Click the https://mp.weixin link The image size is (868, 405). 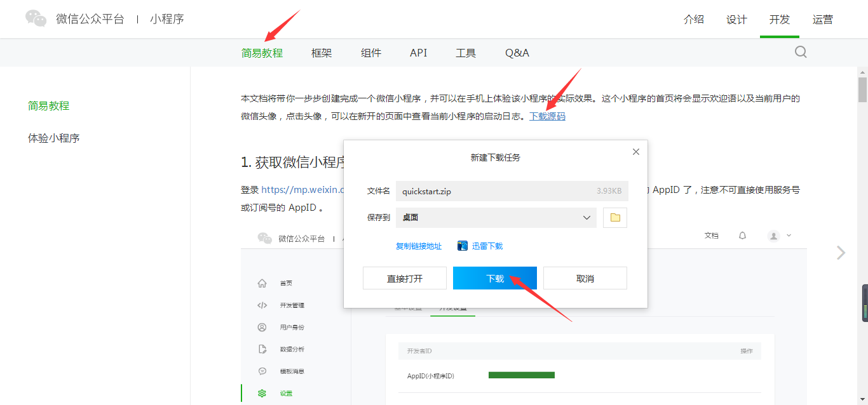point(302,189)
